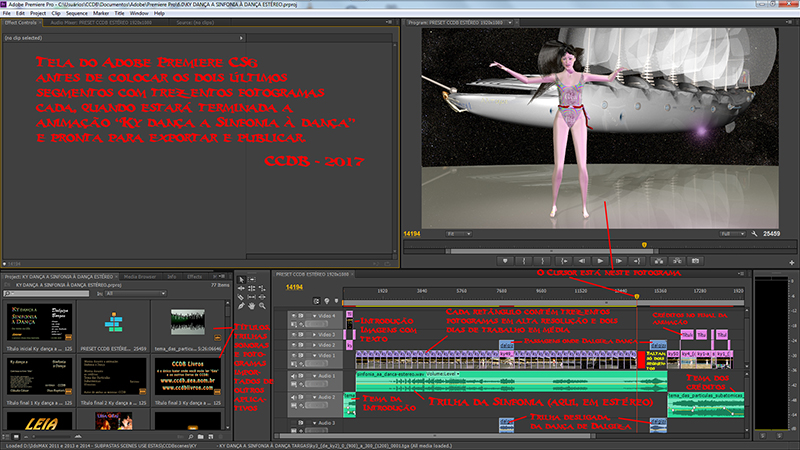Image resolution: width=800 pixels, height=450 pixels.
Task: Open the Sequence menu
Action: [x=77, y=13]
